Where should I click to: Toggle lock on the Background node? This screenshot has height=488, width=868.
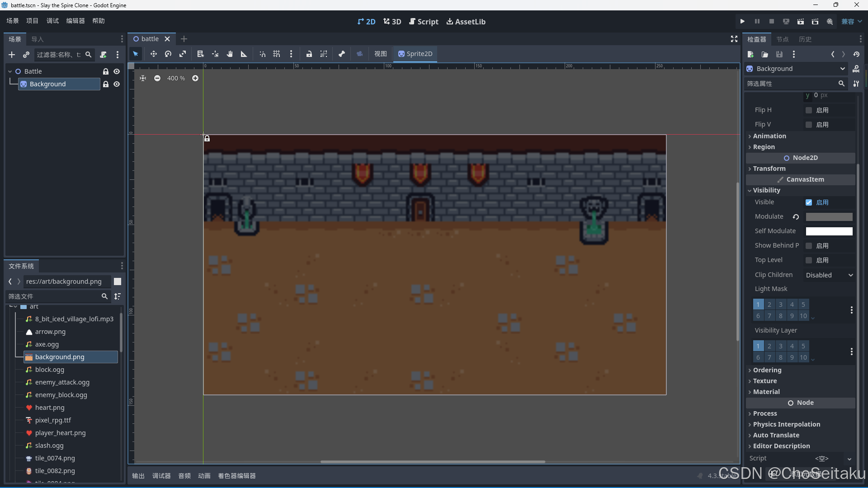coord(106,84)
